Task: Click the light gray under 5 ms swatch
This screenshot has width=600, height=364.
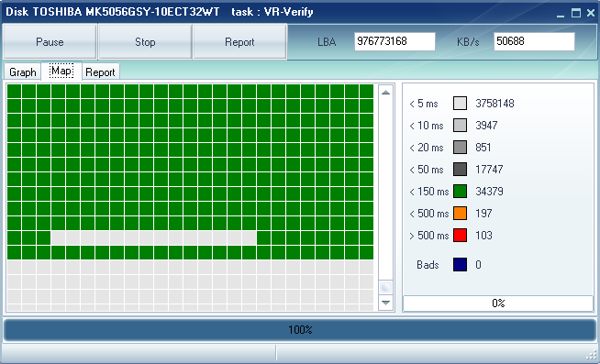Action: (460, 104)
